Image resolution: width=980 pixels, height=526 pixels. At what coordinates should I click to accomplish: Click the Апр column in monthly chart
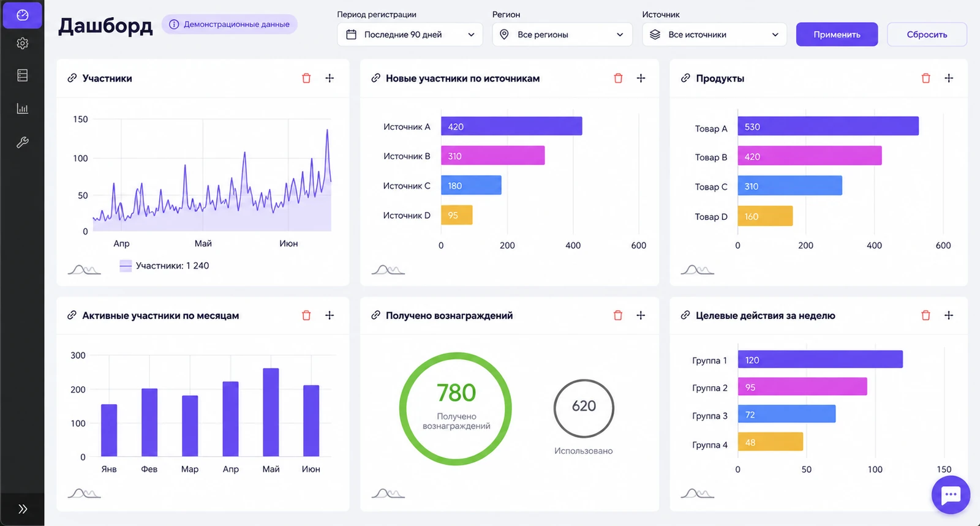(x=230, y=419)
